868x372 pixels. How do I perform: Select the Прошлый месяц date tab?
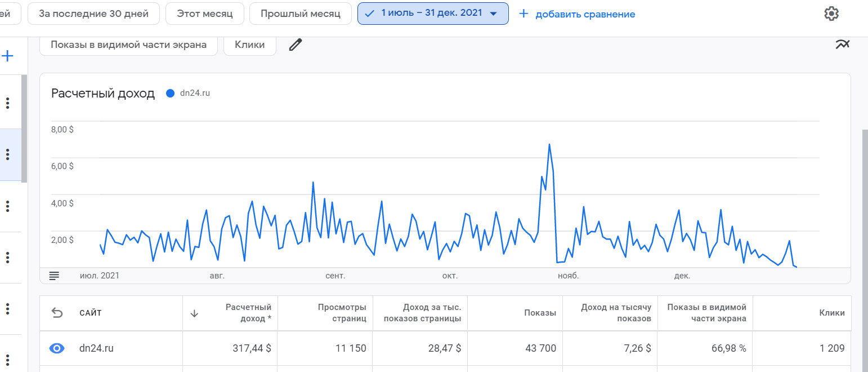[300, 14]
